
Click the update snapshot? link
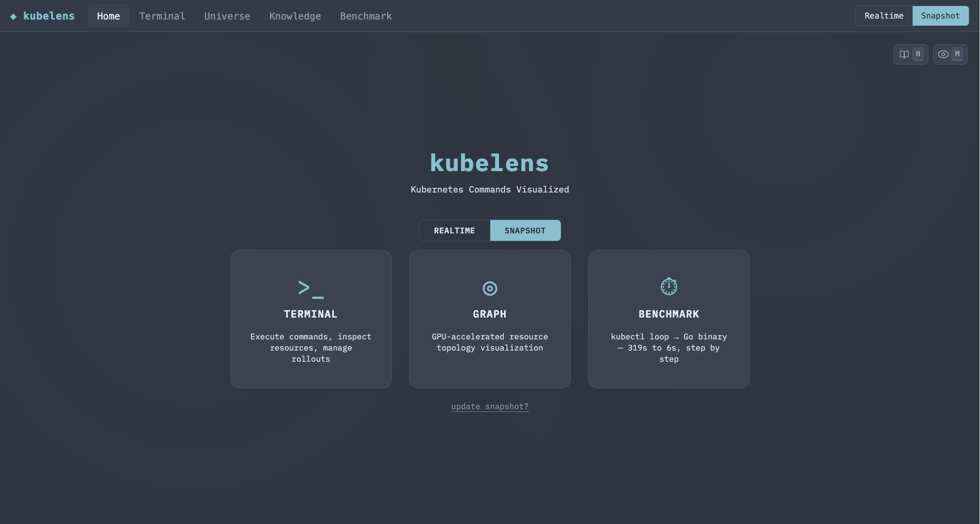(490, 406)
